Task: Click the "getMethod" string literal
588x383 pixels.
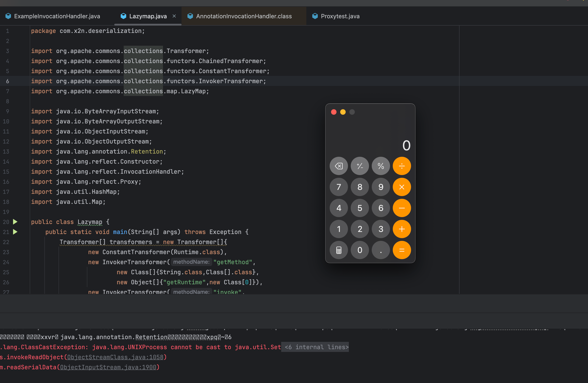Action: click(233, 262)
